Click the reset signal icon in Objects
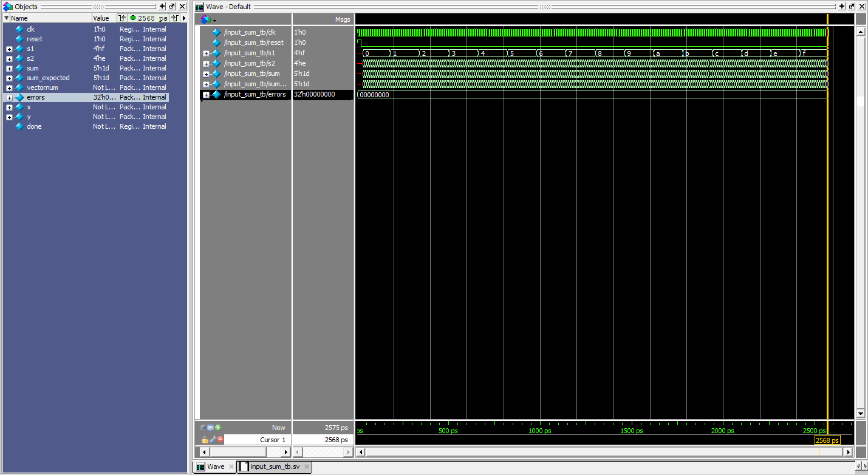Screen dimensions: 868x475 pyautogui.click(x=19, y=39)
